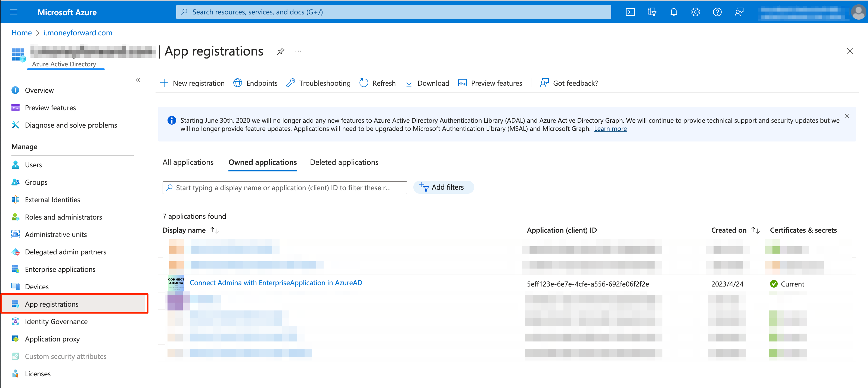868x388 pixels.
Task: Open the more options ellipsis beside title
Action: [x=298, y=51]
